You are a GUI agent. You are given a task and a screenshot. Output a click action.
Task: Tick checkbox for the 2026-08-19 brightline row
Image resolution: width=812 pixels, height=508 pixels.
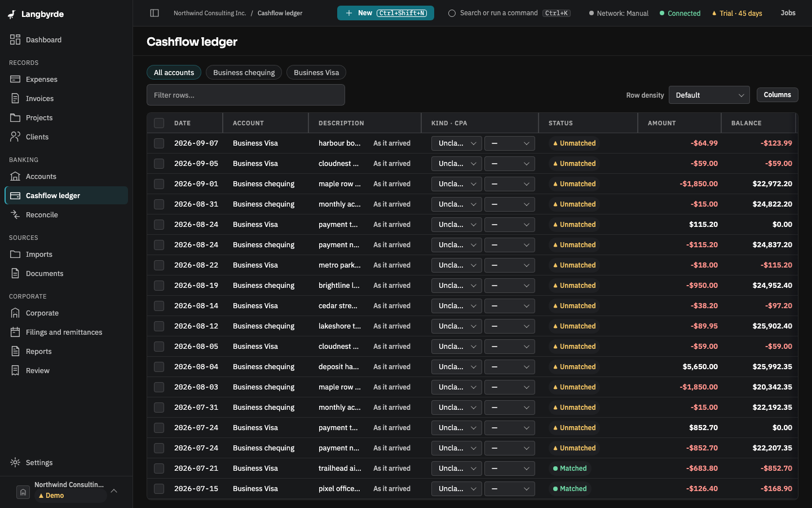click(x=159, y=286)
